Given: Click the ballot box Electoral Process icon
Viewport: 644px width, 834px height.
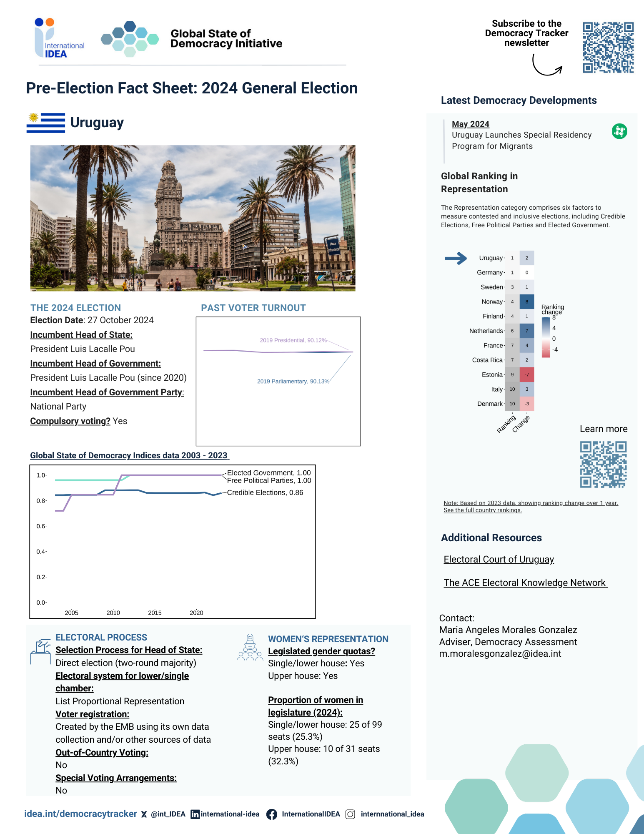Looking at the screenshot, I should pos(40,651).
